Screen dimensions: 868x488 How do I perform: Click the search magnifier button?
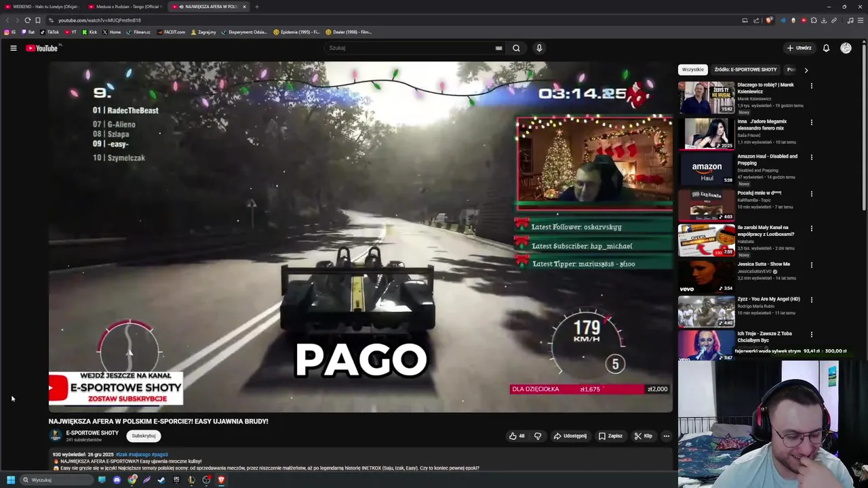516,48
